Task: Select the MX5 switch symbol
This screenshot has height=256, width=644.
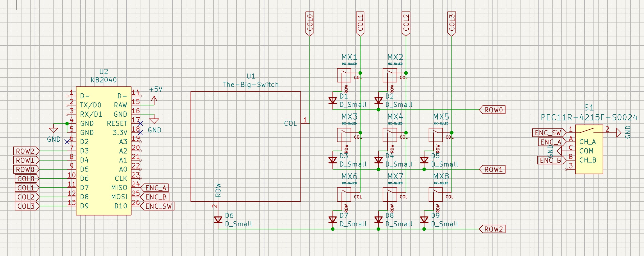Action: pos(436,135)
